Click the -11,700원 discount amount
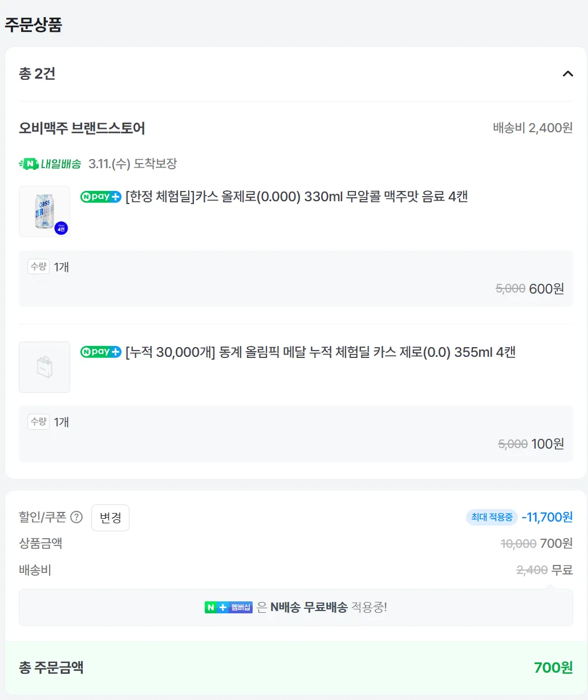The height and width of the screenshot is (700, 588). [547, 517]
